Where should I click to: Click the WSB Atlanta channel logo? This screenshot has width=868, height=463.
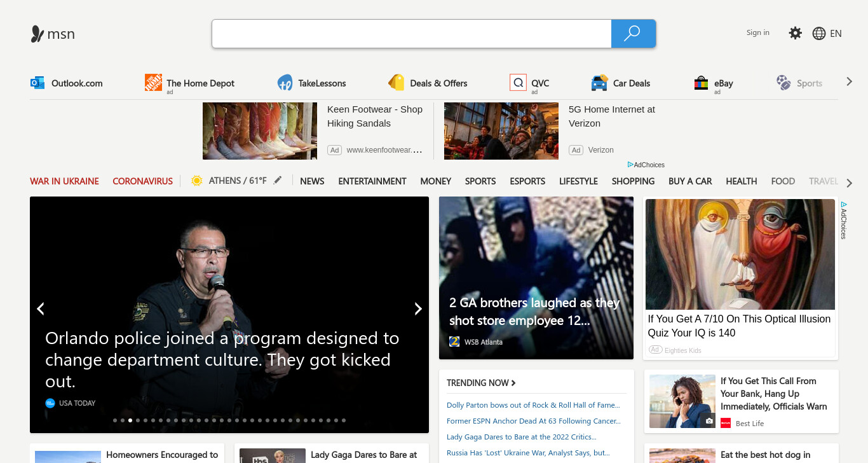coord(454,342)
